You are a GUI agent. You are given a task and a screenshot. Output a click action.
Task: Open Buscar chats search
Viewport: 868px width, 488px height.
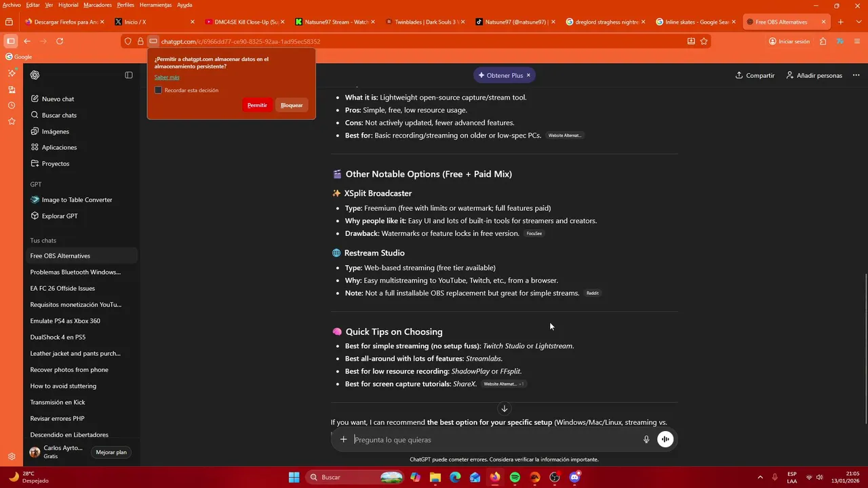tap(59, 115)
